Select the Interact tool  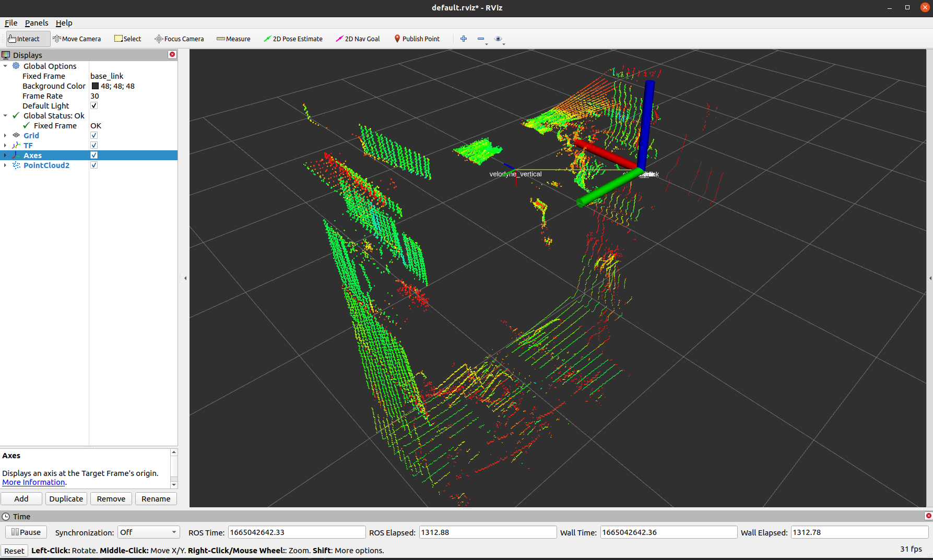[x=28, y=39]
